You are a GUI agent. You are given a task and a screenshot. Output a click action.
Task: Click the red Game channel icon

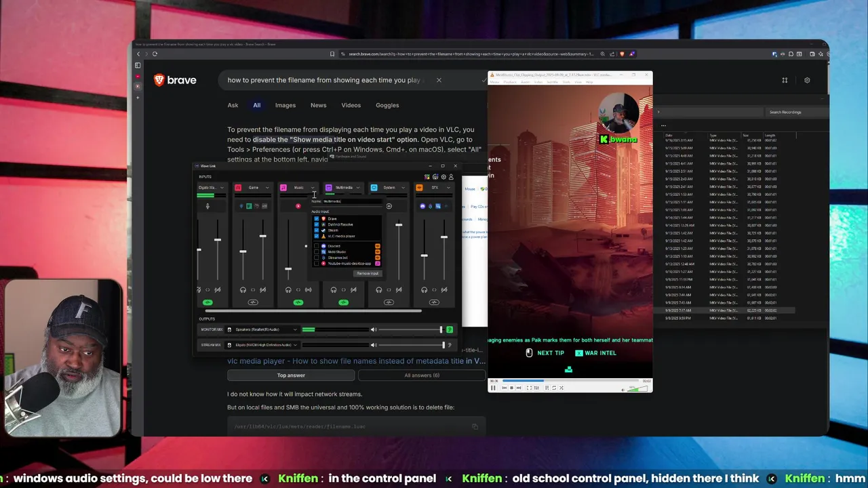tap(238, 188)
